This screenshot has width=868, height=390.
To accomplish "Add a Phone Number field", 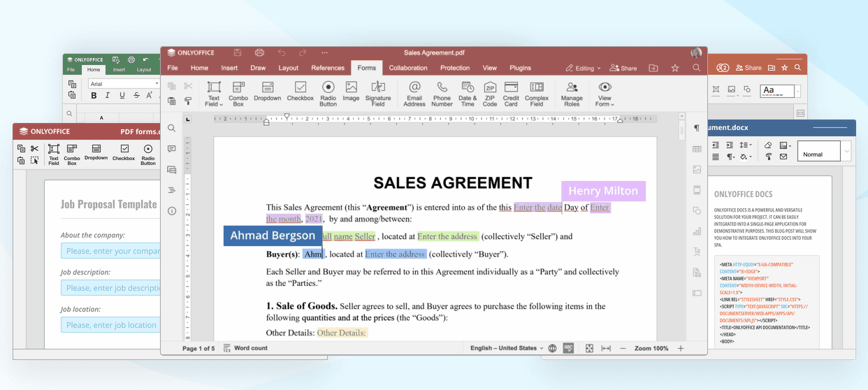I will click(x=442, y=94).
